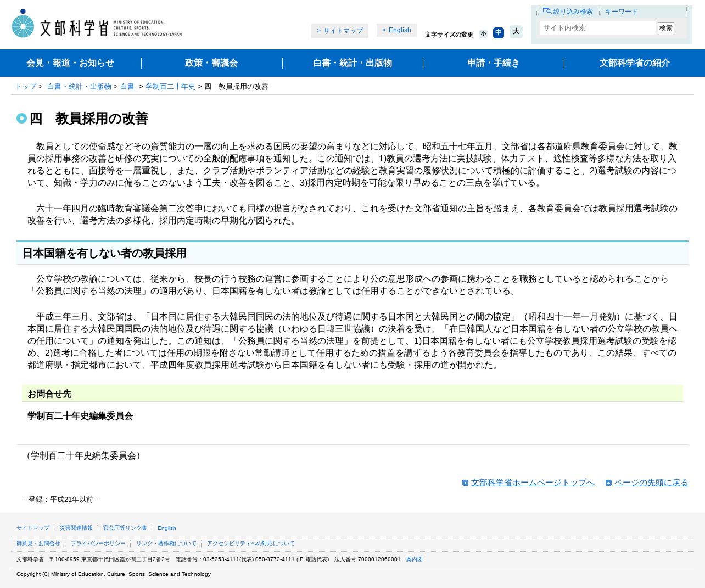705x588 pixels.
Task: Click bold 学制百二十年史編集委員会 contact name
Action: point(80,416)
